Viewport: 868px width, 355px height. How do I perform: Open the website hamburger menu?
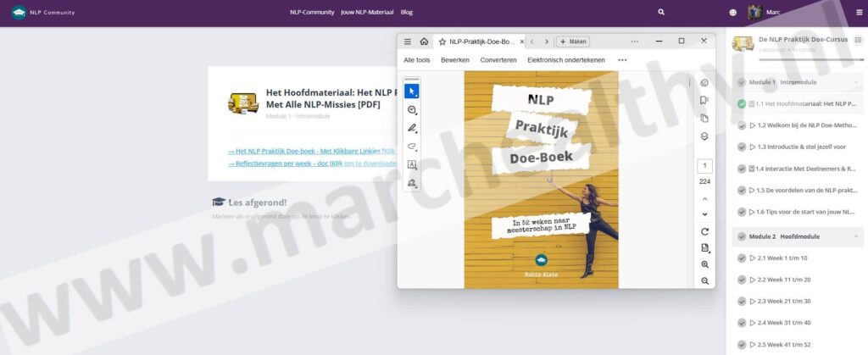(860, 12)
